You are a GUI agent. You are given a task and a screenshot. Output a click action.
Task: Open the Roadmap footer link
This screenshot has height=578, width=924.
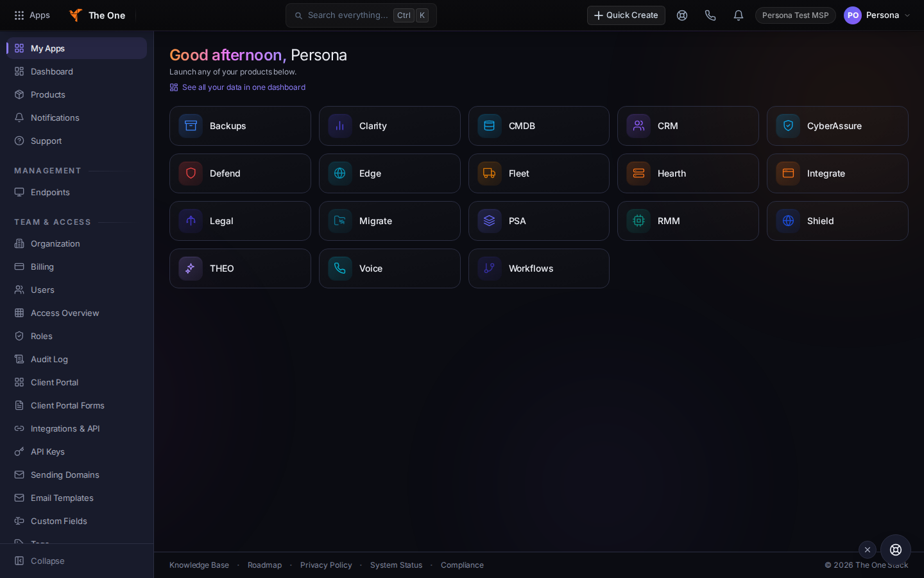264,565
